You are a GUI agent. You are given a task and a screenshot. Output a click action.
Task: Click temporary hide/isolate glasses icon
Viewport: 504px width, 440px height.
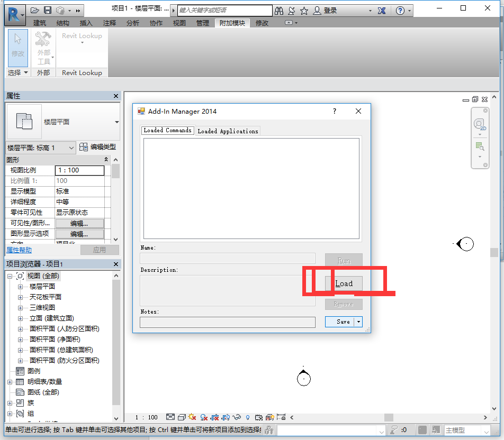(x=237, y=417)
